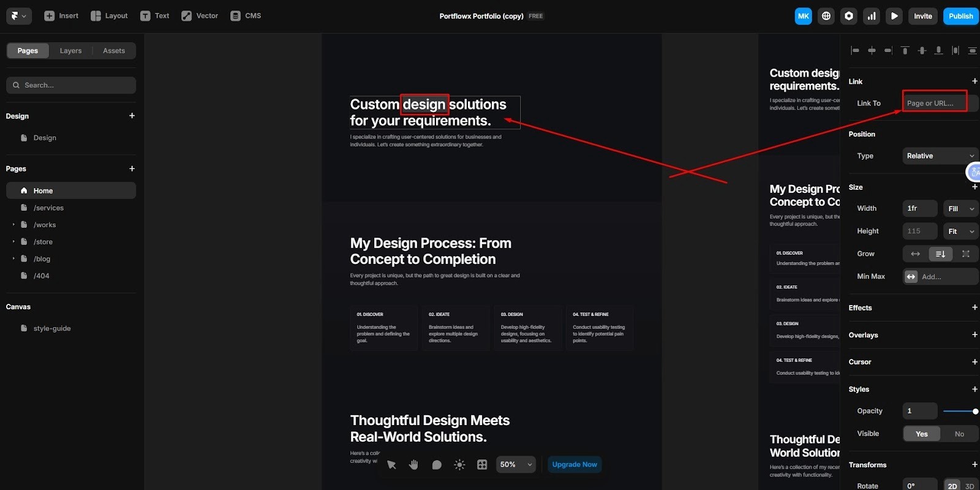Click the Width 1fr value field
Viewport: 980px width, 490px height.
point(920,209)
